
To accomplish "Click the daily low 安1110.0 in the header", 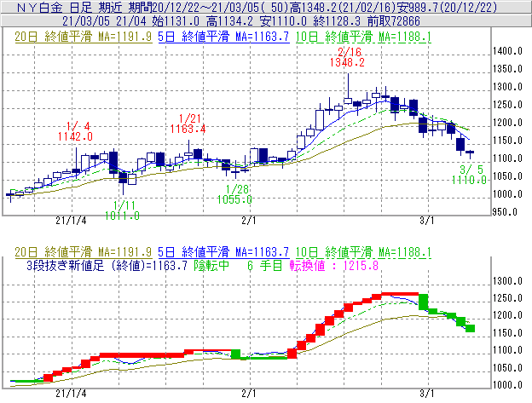I will pyautogui.click(x=283, y=21).
